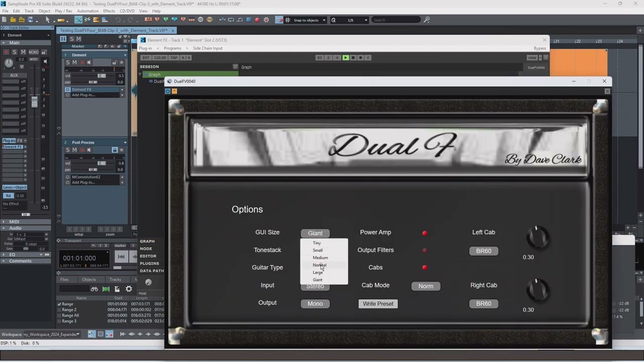
Task: Switch to the Objects tab in manager
Action: 89,280
